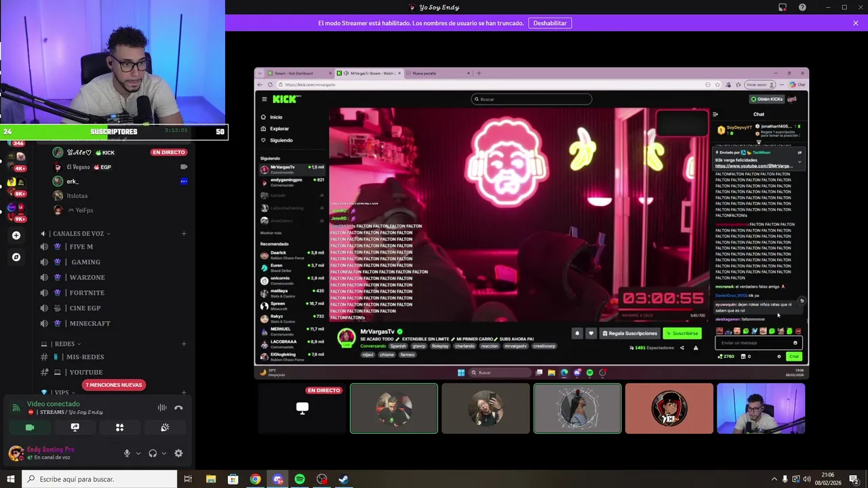Screen dimensions: 868x488
Task: Toggle the Discord camera button
Action: point(30,428)
